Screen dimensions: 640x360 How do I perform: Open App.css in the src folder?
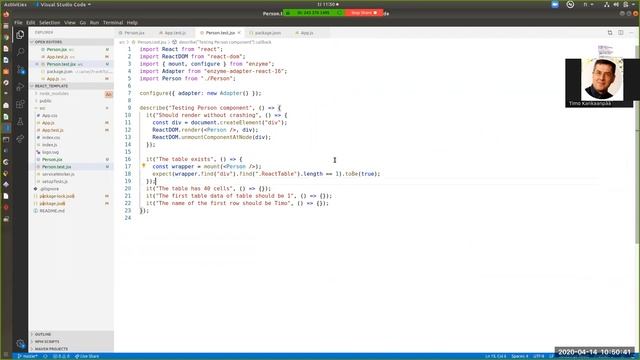50,116
